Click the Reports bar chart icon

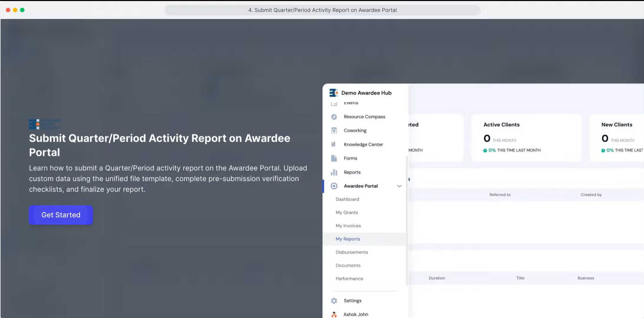click(334, 172)
